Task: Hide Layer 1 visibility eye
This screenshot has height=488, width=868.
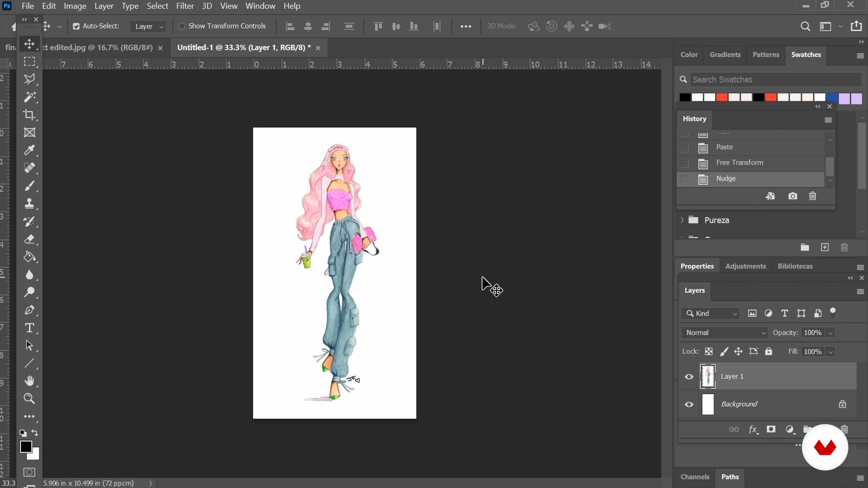Action: point(689,377)
